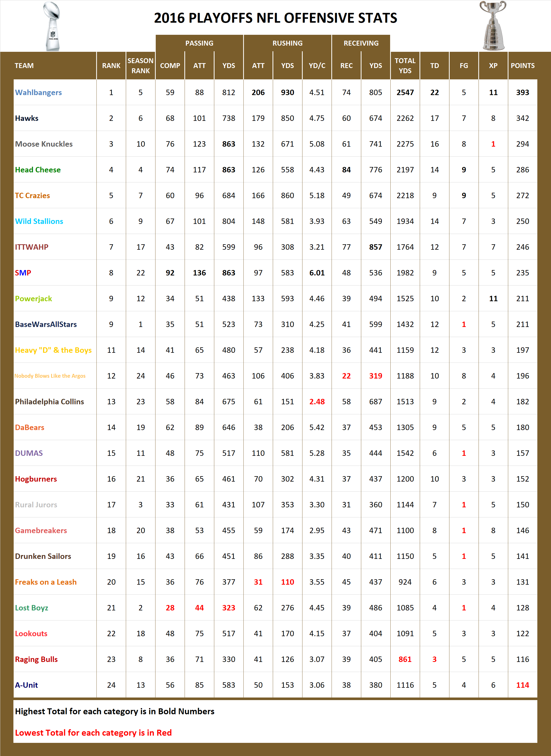
Task: Open the RECEIVING column group header
Action: (x=361, y=43)
